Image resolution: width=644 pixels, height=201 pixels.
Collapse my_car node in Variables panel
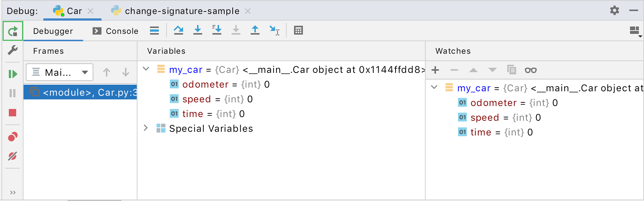click(x=146, y=69)
